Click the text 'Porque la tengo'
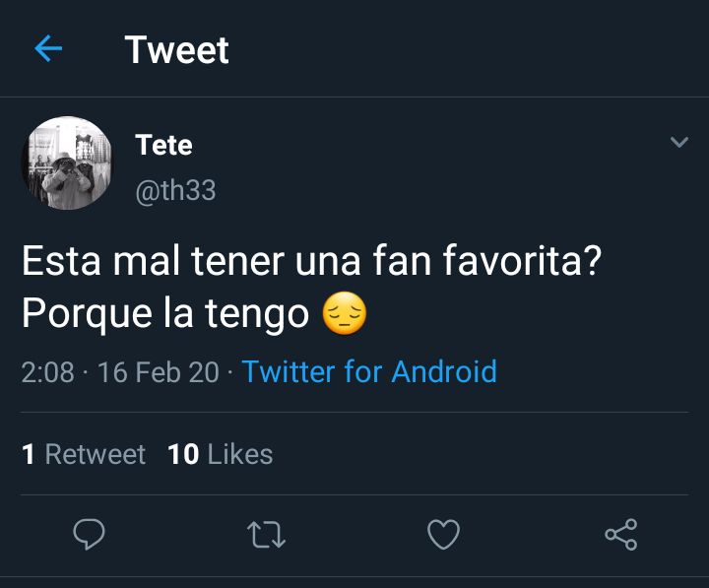 pos(165,314)
